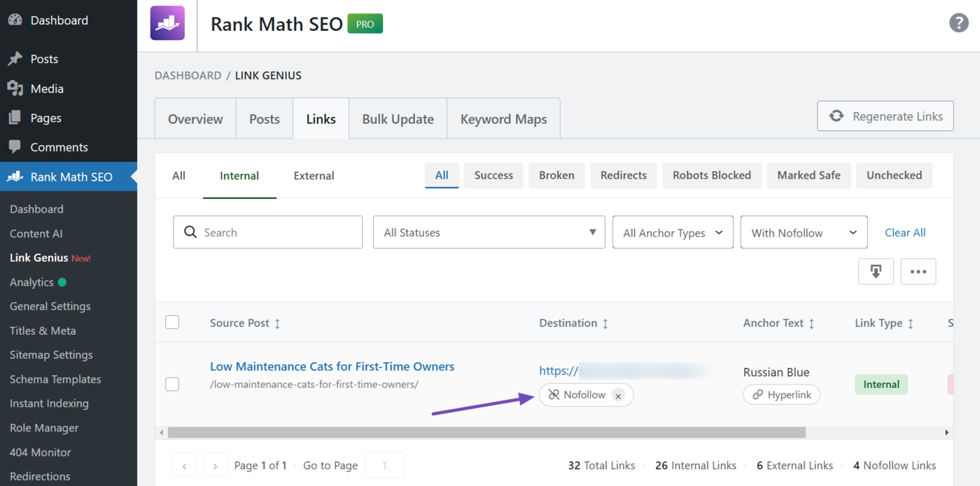
Task: Click the Source Post sort arrows
Action: tap(277, 324)
